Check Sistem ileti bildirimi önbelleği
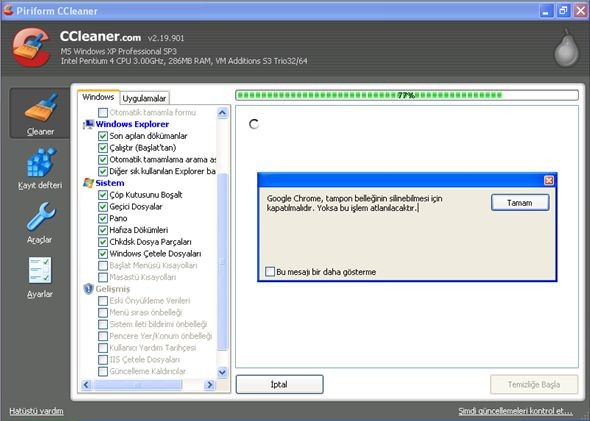Screen dimensions: 590x421 coord(102,324)
